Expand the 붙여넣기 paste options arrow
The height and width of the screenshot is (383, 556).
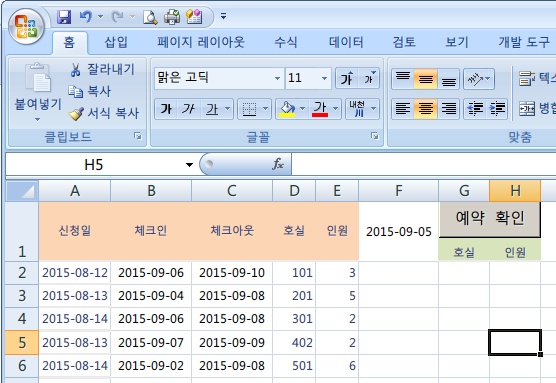pyautogui.click(x=38, y=120)
